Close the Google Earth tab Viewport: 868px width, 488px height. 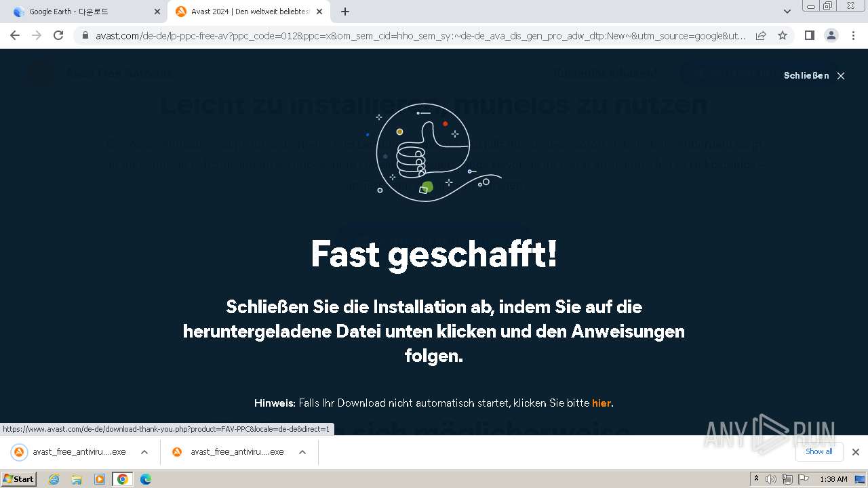[x=157, y=12]
